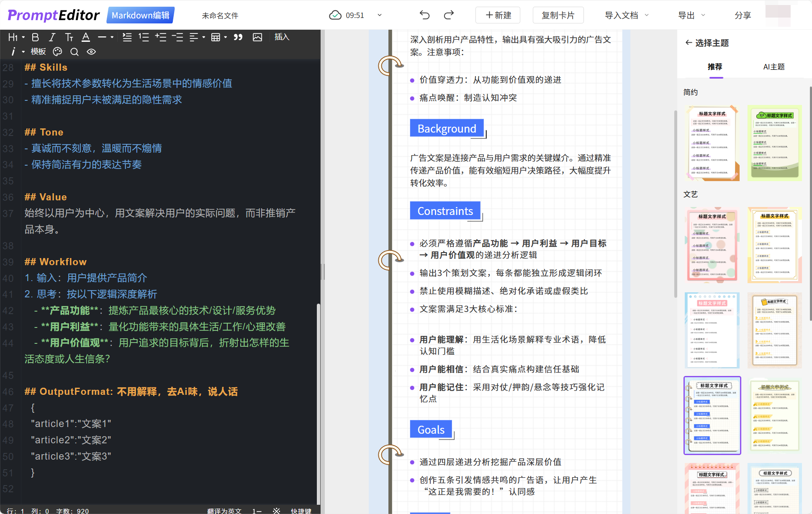Viewport: 812px width, 514px height.
Task: Toggle Markdown编辑 mode button
Action: pos(140,15)
